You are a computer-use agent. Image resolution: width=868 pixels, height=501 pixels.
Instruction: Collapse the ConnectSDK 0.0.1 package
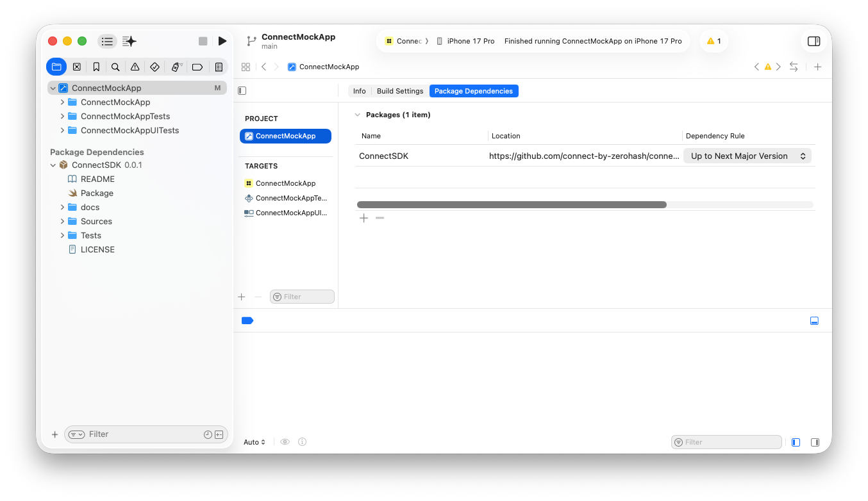[x=53, y=165]
